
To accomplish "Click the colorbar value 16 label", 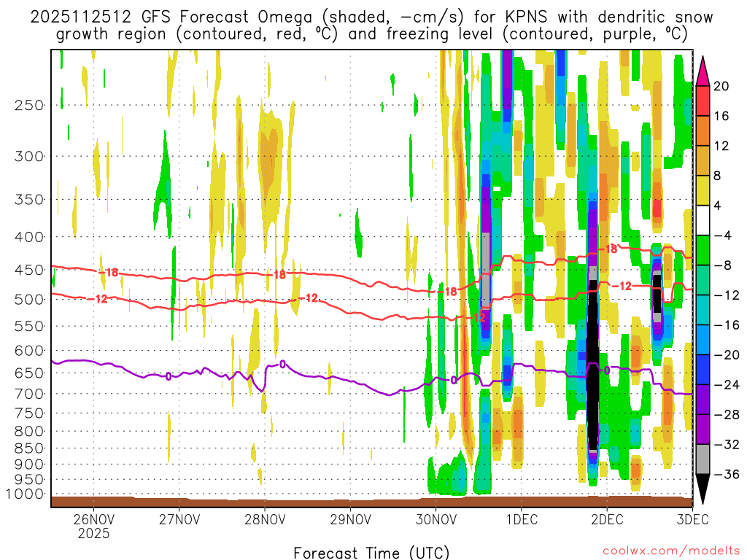I will (x=721, y=116).
